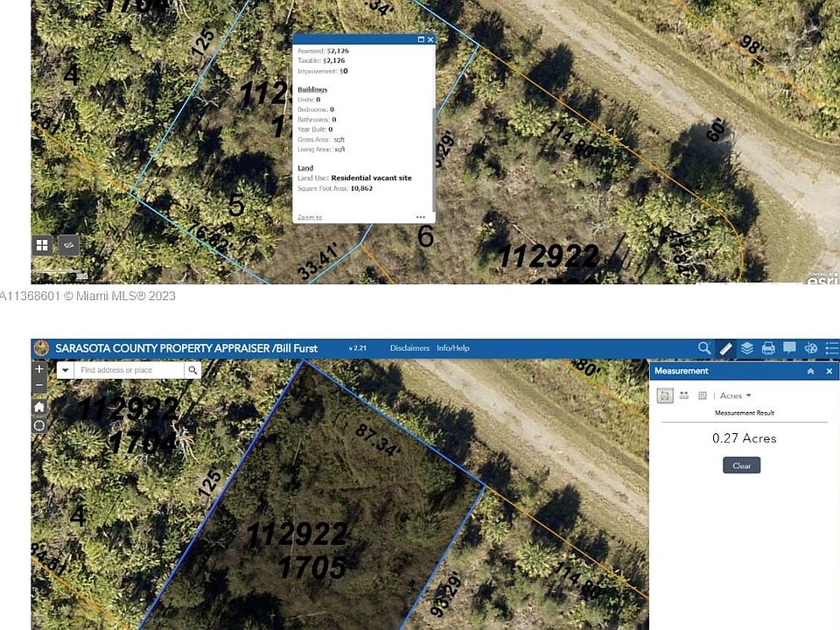Select the distance measurement mode
The height and width of the screenshot is (630, 840).
[684, 395]
